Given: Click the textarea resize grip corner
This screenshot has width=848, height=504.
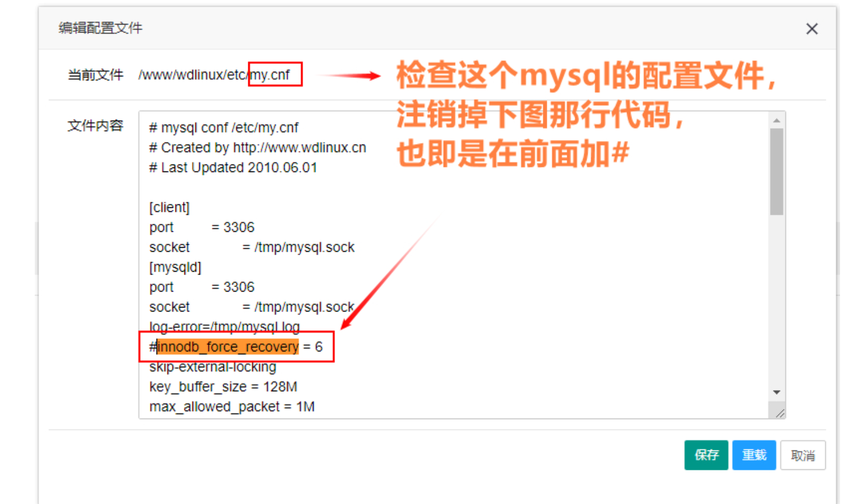Looking at the screenshot, I should point(779,413).
